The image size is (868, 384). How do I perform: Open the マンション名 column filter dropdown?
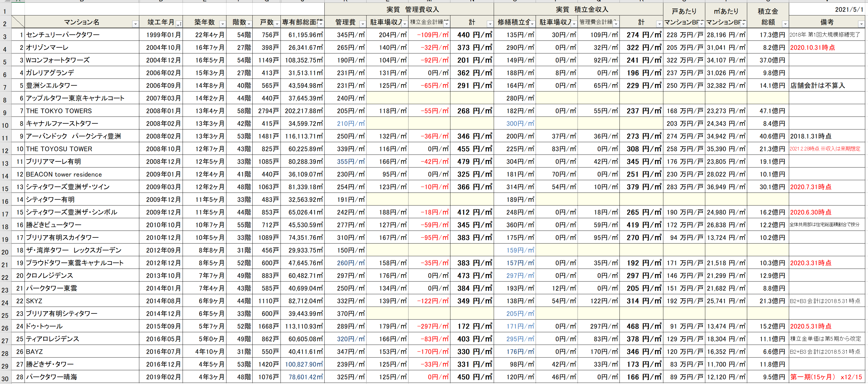[x=135, y=24]
